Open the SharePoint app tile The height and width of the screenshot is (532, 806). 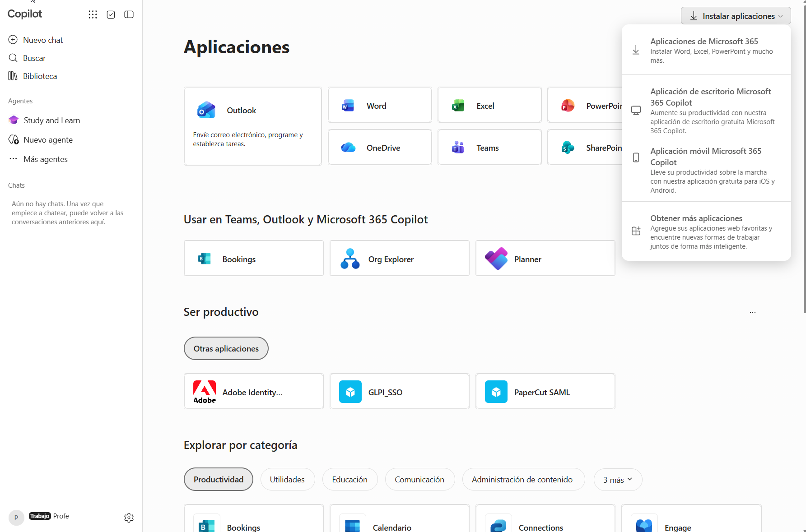[585, 147]
